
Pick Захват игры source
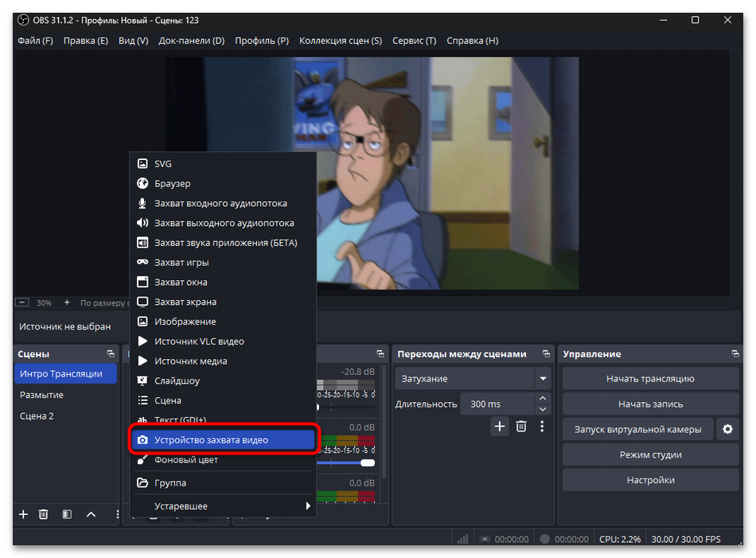(x=223, y=263)
